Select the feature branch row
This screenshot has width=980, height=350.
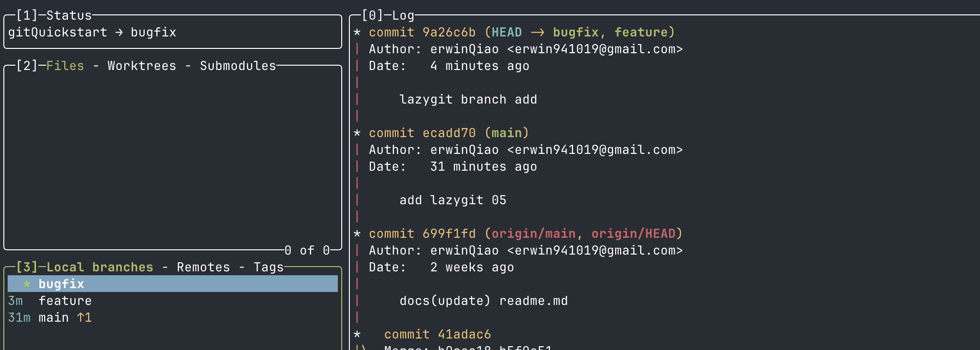pos(65,301)
